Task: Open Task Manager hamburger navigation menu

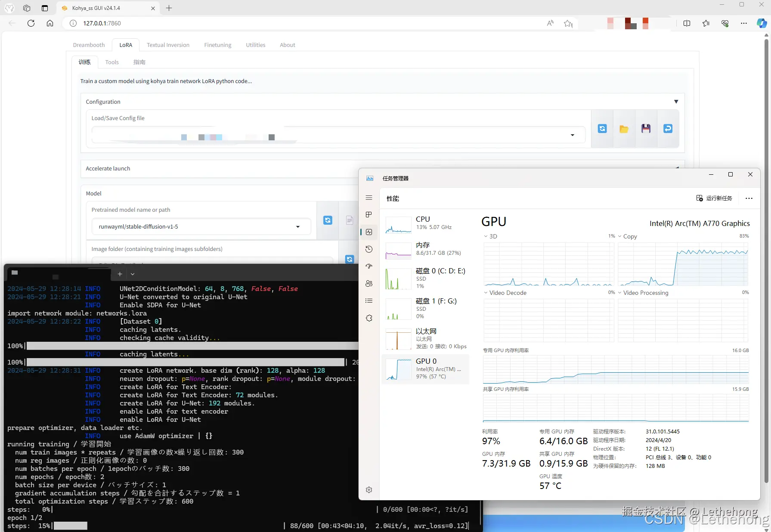Action: pyautogui.click(x=369, y=198)
